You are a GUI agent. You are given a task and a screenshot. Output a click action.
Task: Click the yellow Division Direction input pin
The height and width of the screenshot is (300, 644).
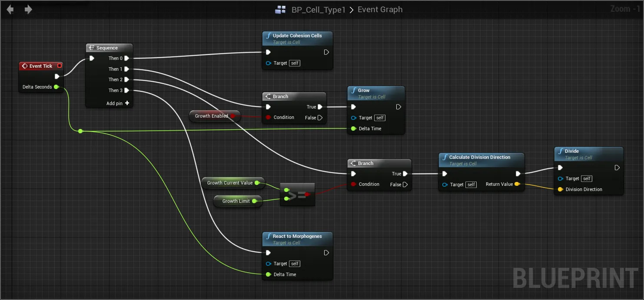click(560, 189)
